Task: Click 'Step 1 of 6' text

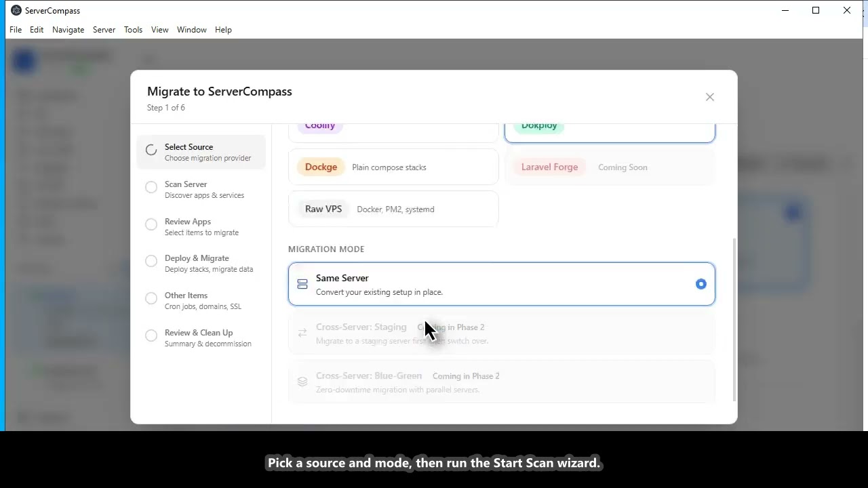Action: coord(166,108)
